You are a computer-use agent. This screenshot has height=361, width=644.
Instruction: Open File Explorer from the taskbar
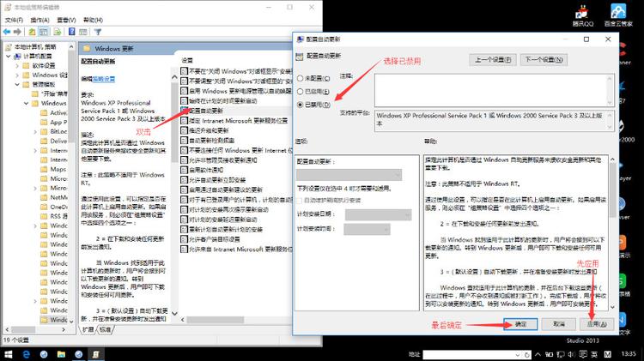(x=61, y=354)
